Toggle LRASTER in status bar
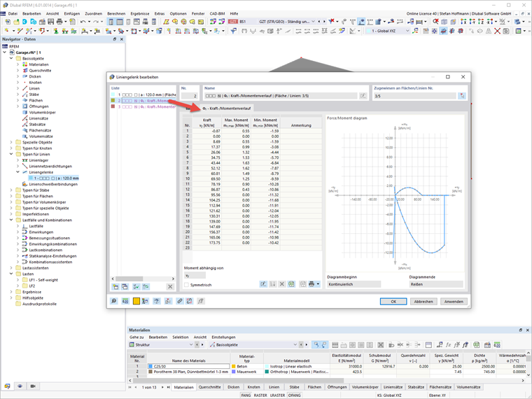The image size is (532, 399). pyautogui.click(x=277, y=395)
